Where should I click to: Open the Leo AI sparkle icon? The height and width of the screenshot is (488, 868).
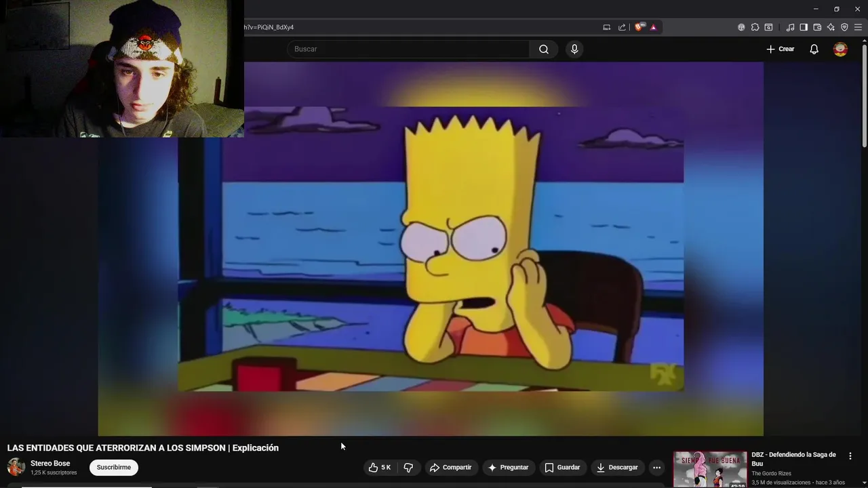pyautogui.click(x=831, y=27)
